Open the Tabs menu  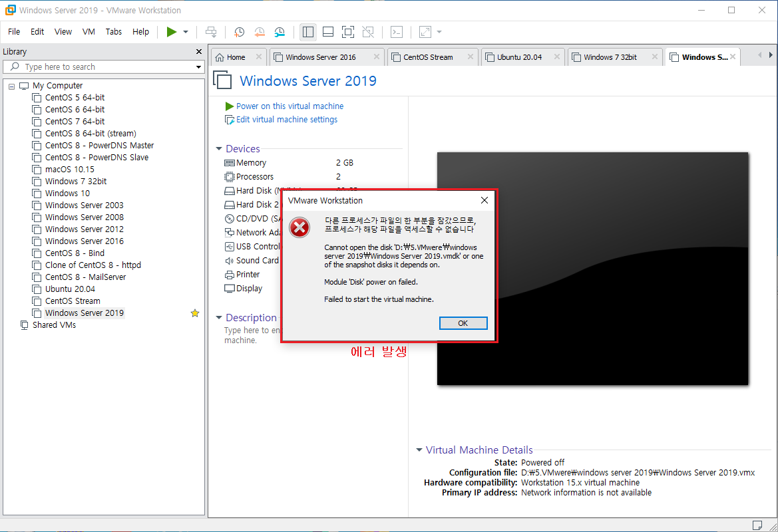114,32
